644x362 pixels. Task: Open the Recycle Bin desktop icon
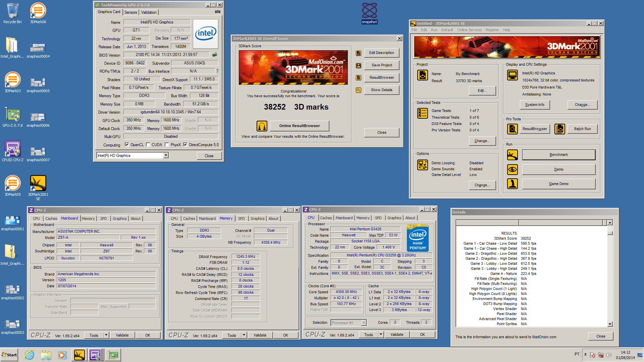tap(12, 13)
